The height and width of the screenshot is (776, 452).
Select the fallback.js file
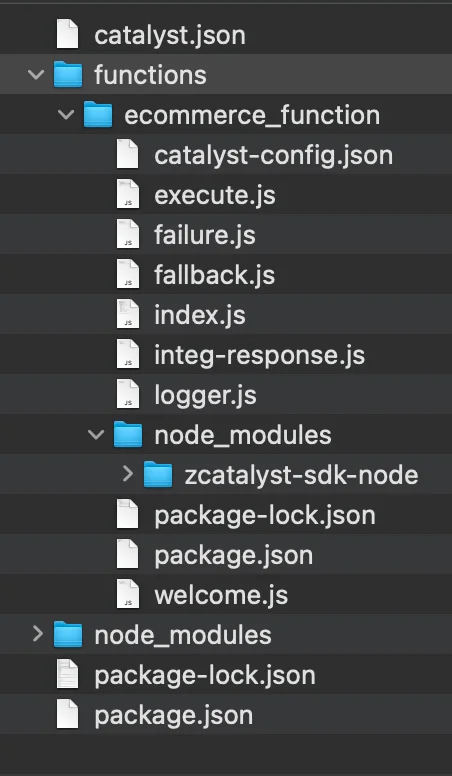click(x=226, y=274)
